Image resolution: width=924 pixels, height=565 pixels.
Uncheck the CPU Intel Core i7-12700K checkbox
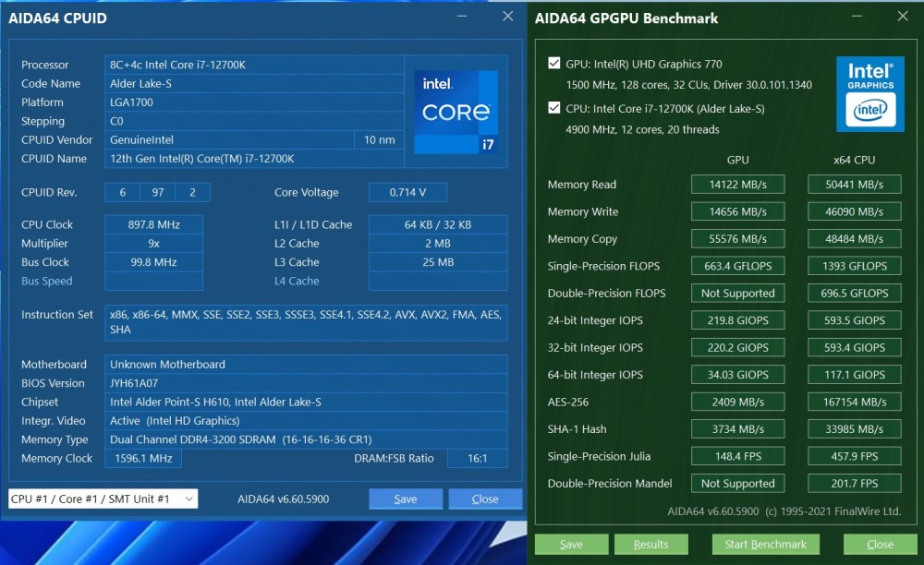tap(553, 108)
